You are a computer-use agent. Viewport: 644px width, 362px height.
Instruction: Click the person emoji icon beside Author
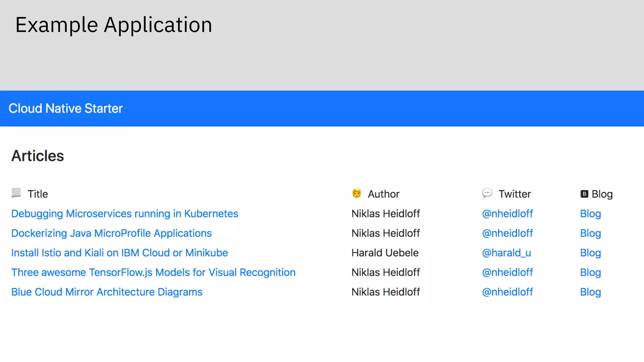(x=357, y=193)
